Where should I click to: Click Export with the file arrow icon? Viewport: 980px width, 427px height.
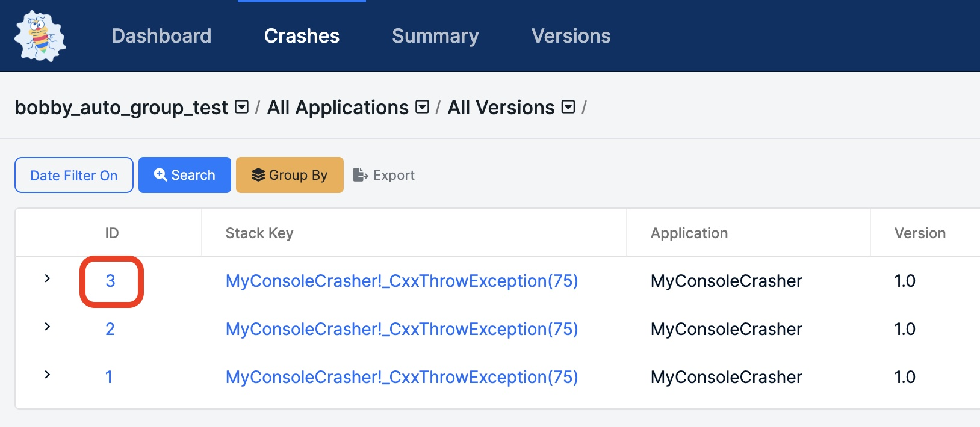coord(384,175)
